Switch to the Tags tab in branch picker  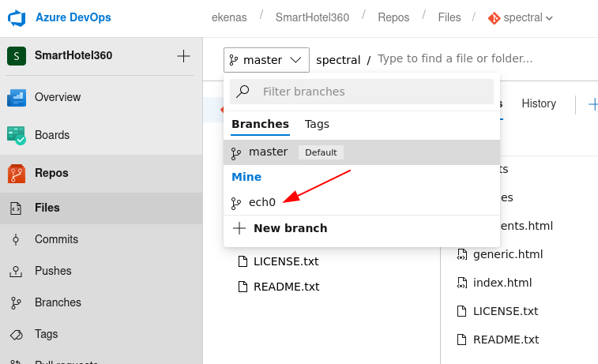[317, 124]
